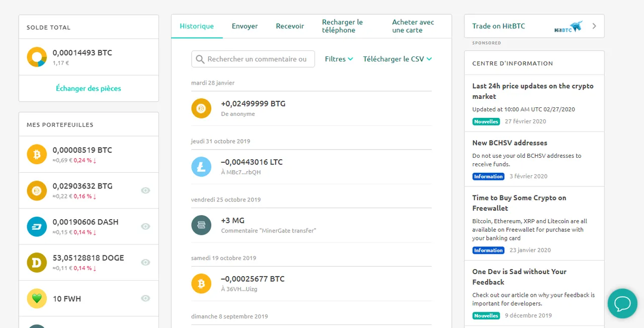Click the FWH green heart wallet icon
The image size is (644, 328).
click(x=37, y=299)
